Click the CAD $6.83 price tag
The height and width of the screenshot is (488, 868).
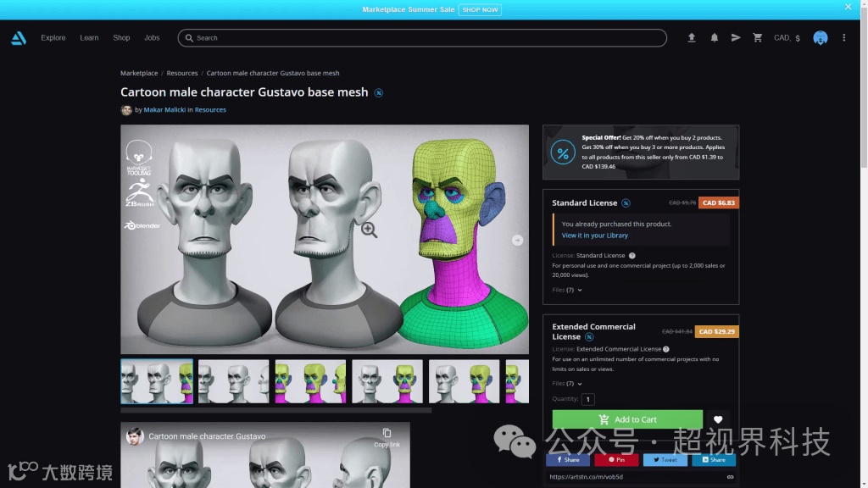(719, 203)
